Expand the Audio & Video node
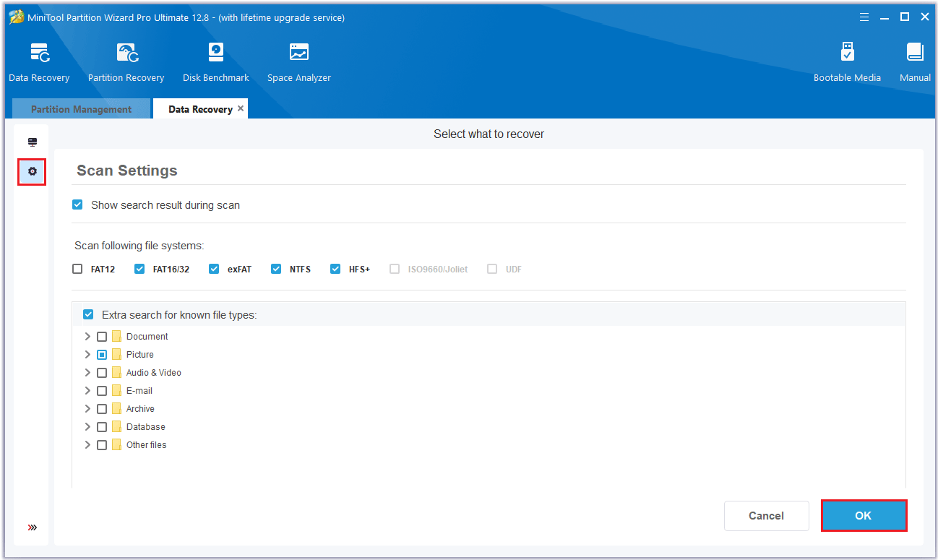Viewport: 938px width, 560px height. (x=87, y=373)
